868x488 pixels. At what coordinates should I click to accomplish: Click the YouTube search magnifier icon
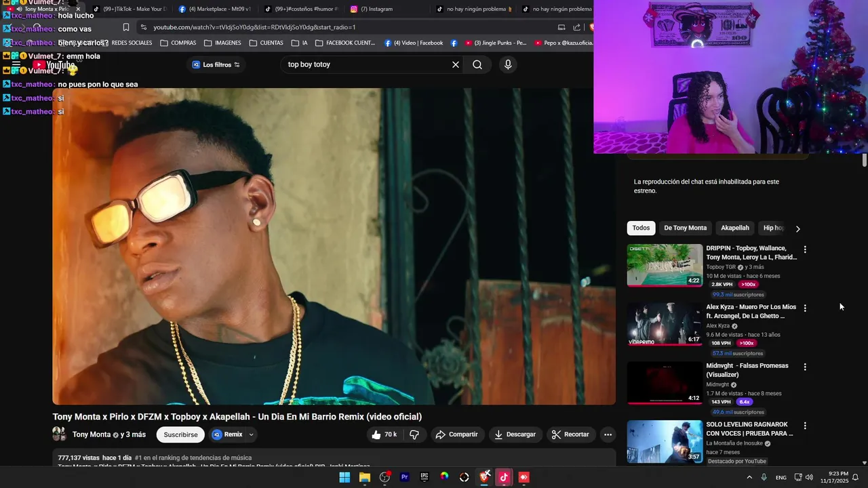pos(477,64)
